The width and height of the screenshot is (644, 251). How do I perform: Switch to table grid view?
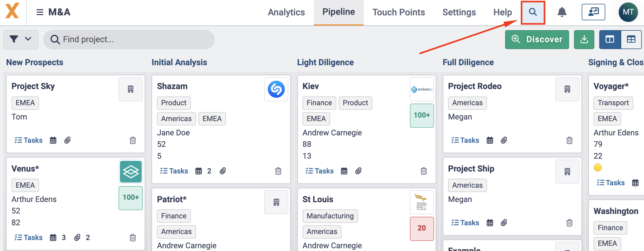(x=631, y=39)
